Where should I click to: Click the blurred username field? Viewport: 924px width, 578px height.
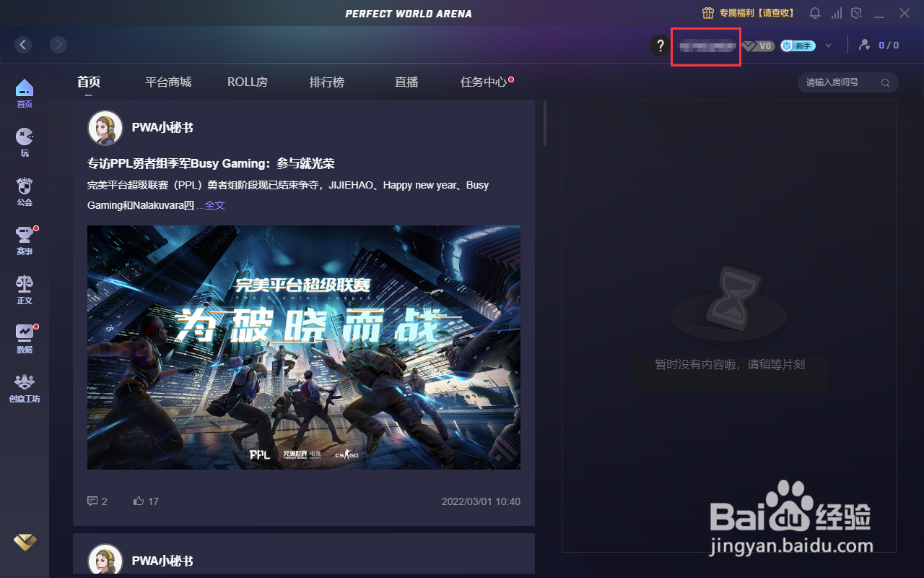click(707, 46)
